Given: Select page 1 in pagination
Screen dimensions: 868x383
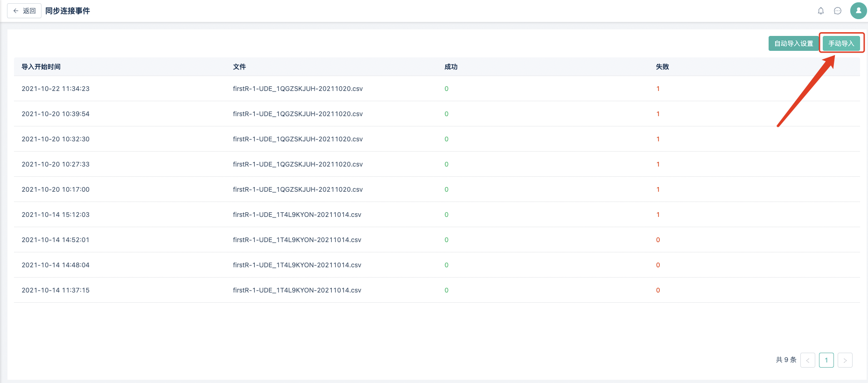Looking at the screenshot, I should [826, 360].
